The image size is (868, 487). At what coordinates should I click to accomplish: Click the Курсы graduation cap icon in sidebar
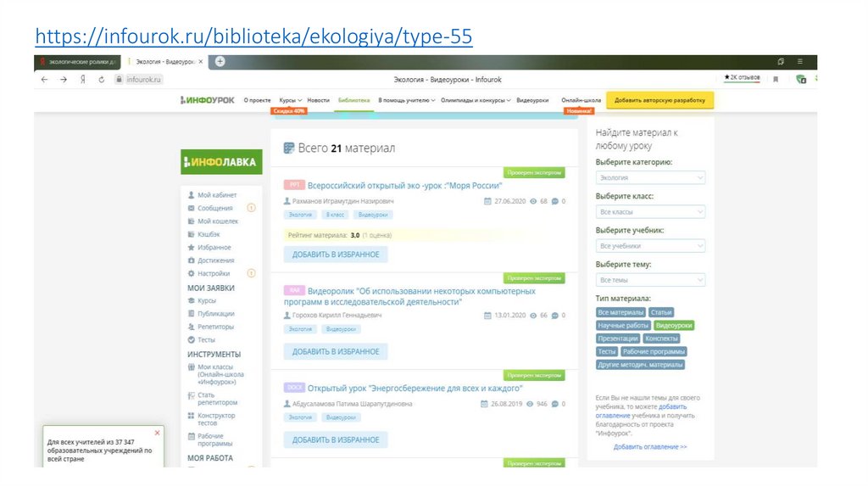191,300
